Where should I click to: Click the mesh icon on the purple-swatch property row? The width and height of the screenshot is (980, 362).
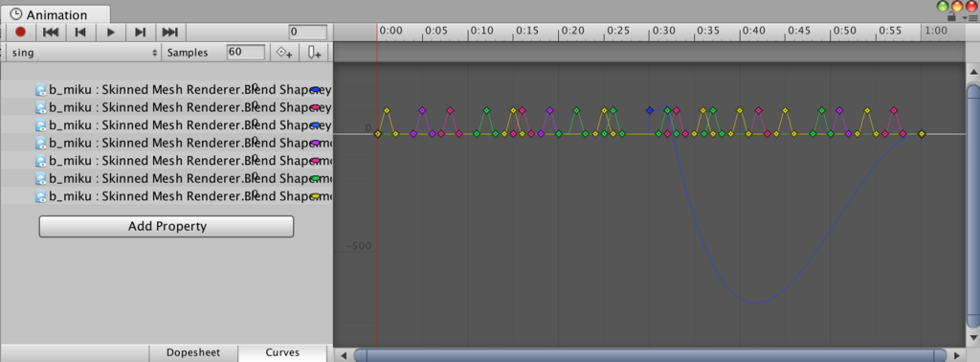click(41, 144)
